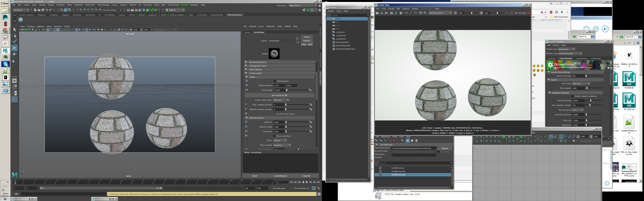The image size is (644, 201).
Task: Open Google Chrome from the quick launch bar
Action: coord(5,31)
